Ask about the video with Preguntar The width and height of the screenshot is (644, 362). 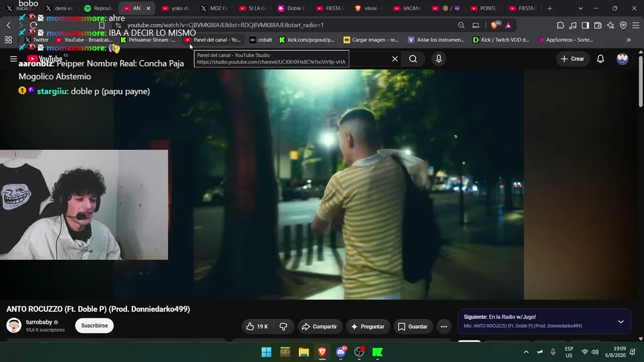click(x=368, y=327)
